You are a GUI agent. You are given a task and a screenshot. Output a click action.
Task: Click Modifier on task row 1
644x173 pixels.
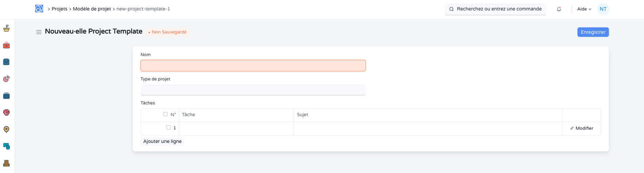tap(582, 128)
